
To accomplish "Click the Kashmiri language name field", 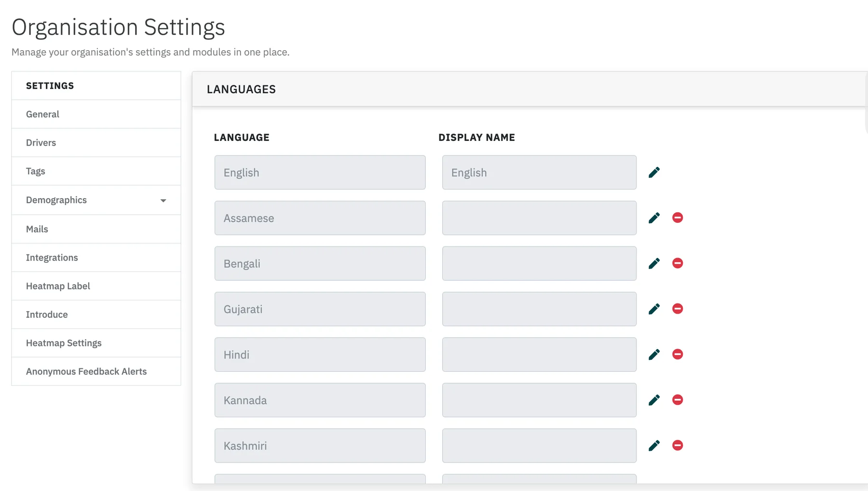I will (320, 445).
